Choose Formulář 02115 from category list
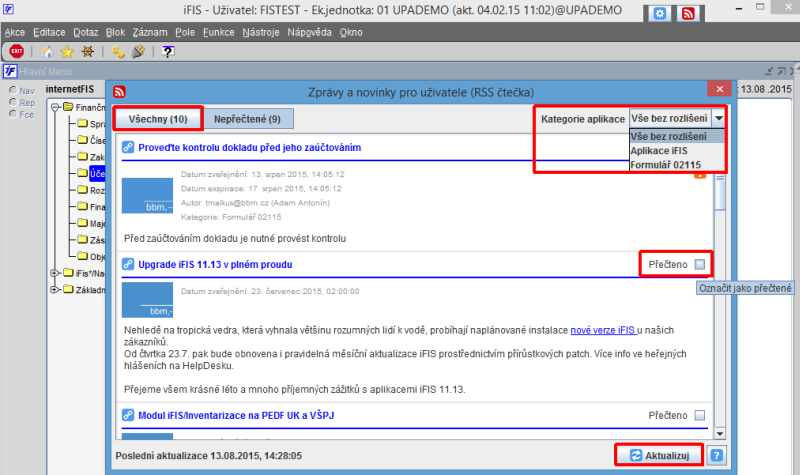 [665, 165]
